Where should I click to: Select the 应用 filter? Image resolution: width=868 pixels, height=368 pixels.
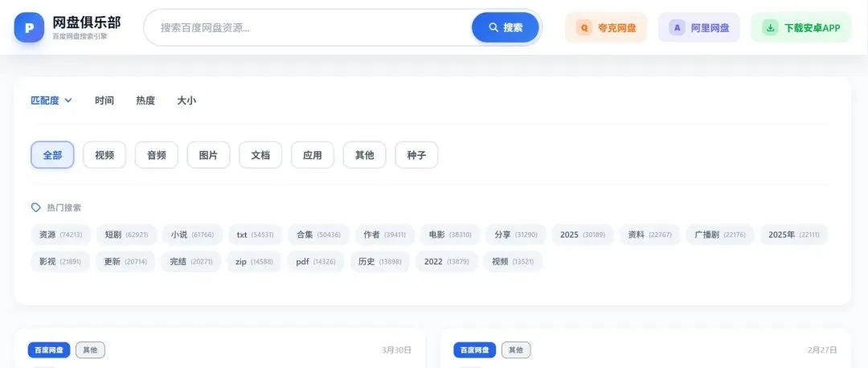pyautogui.click(x=313, y=155)
